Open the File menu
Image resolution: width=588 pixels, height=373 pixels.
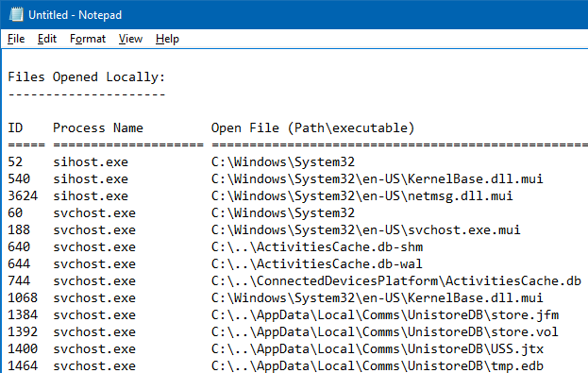[x=16, y=39]
